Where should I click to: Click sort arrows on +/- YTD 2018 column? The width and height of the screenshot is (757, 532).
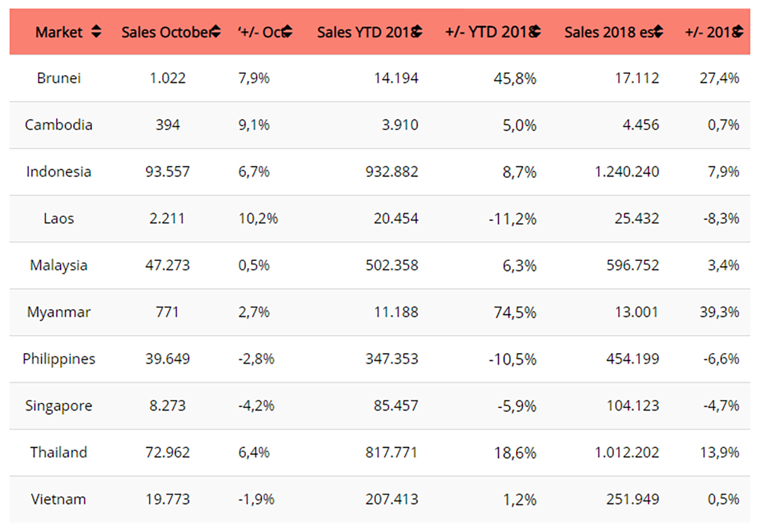click(x=536, y=32)
